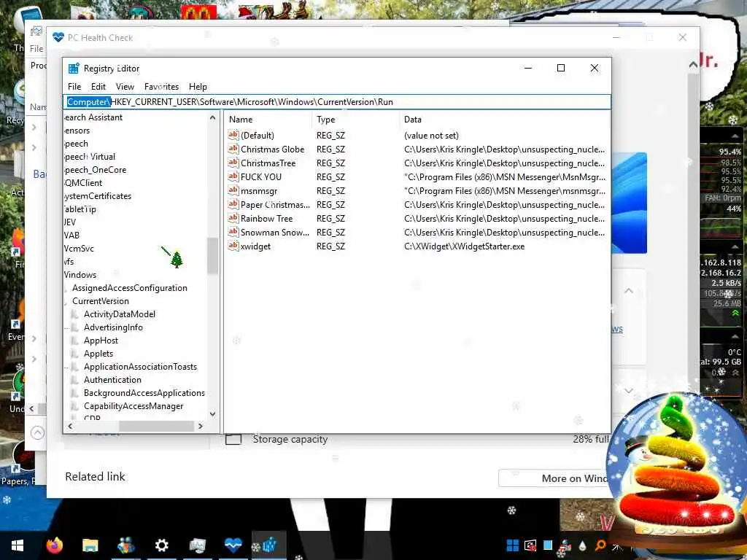
Task: Click the tree pane down arrow
Action: pos(212,414)
